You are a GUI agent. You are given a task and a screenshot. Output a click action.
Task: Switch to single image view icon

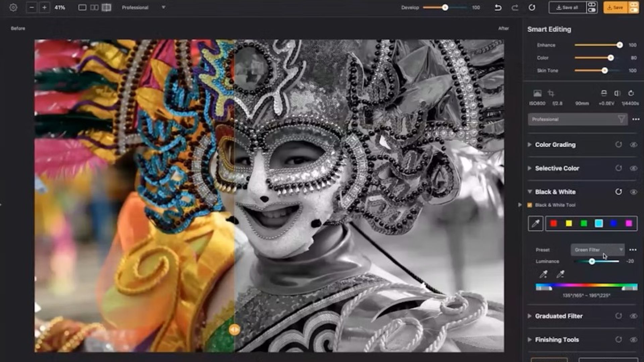[82, 7]
